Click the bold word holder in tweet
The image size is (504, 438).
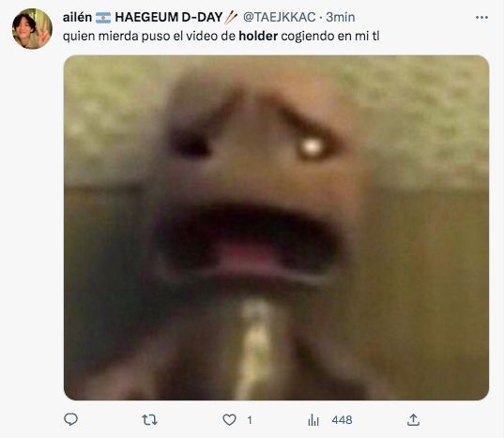point(258,36)
